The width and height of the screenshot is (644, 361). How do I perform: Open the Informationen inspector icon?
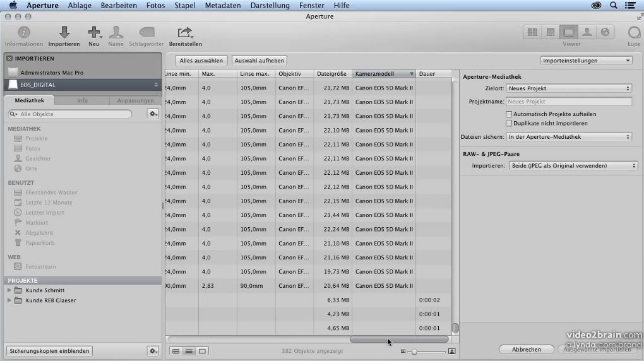click(24, 32)
